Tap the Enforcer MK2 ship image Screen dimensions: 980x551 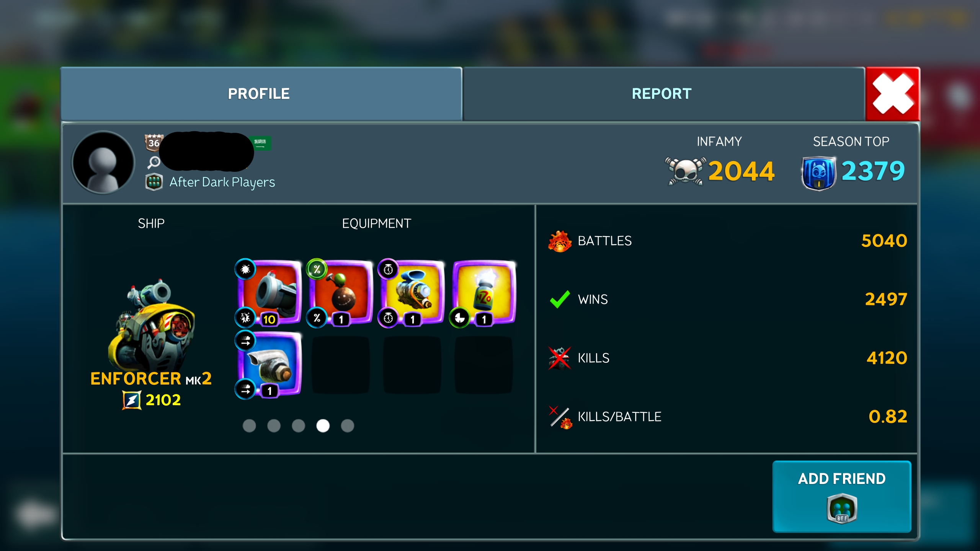pos(151,324)
